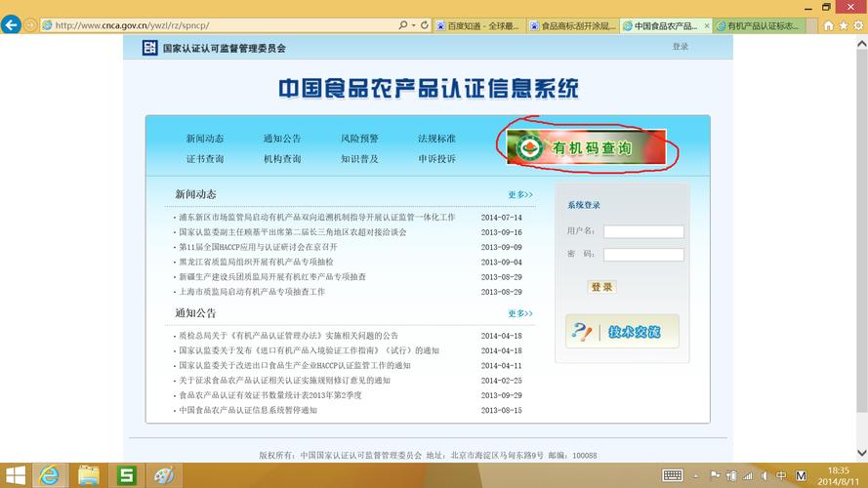
Task: Click the network signal tray icon
Action: tap(748, 475)
